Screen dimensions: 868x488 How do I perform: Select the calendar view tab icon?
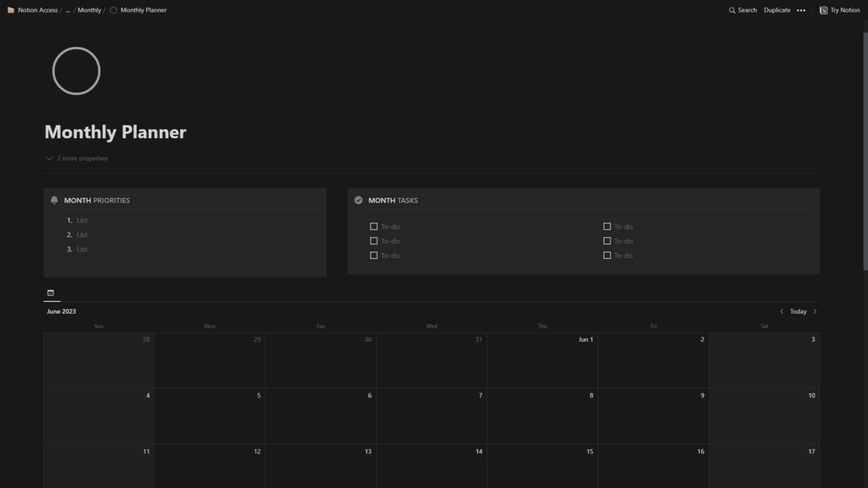pos(51,293)
